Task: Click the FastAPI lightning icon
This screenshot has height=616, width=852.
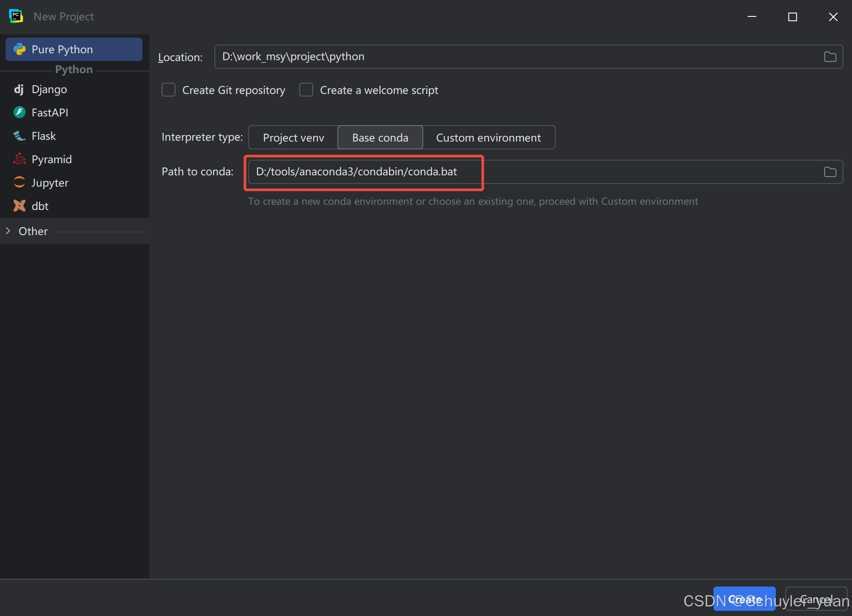Action: pos(19,113)
